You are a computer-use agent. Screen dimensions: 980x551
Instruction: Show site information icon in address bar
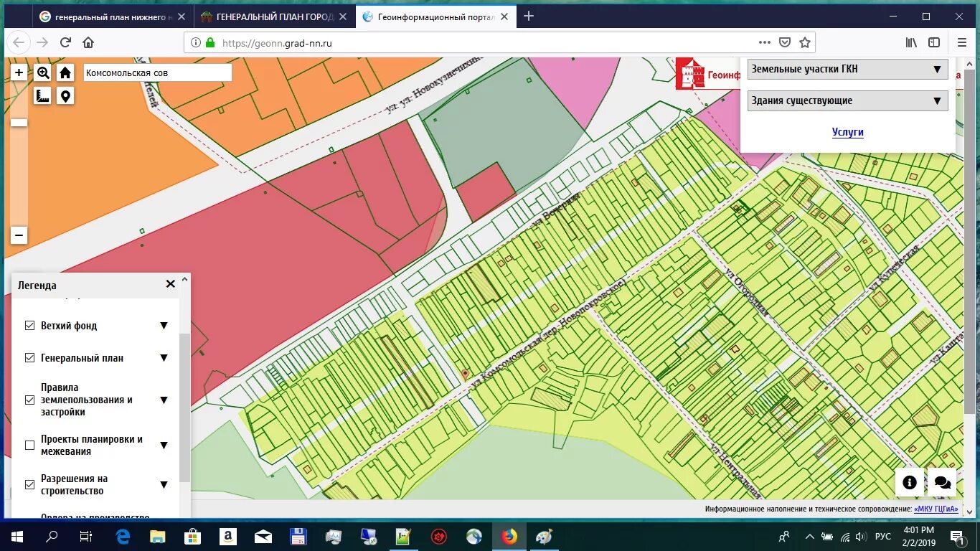click(196, 42)
